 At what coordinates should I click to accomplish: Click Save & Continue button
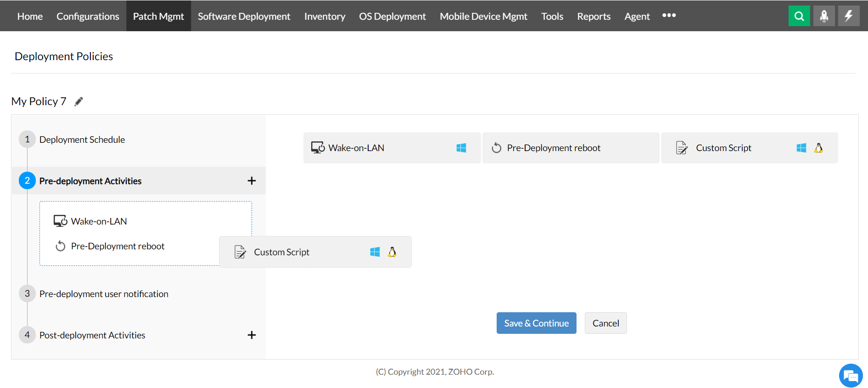[536, 323]
